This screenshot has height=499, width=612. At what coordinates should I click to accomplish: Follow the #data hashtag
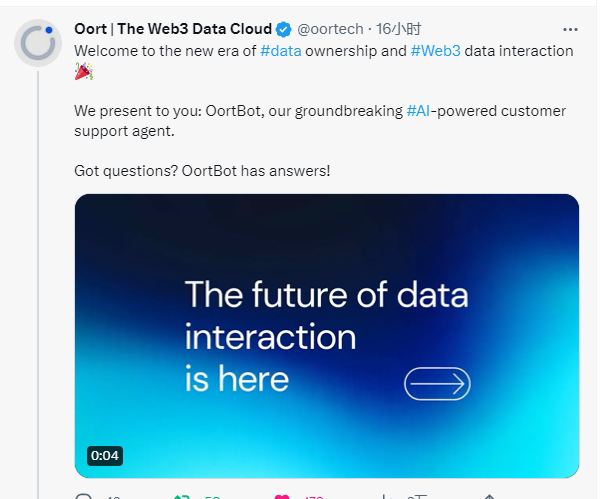click(x=281, y=51)
